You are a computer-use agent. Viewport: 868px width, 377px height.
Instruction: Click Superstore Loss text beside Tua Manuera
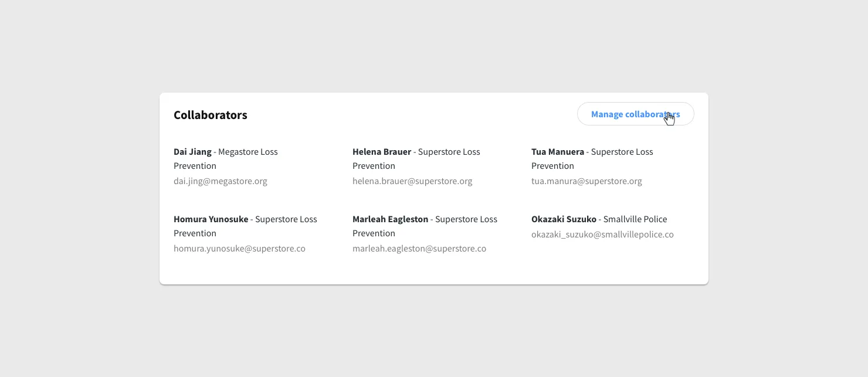click(x=622, y=152)
